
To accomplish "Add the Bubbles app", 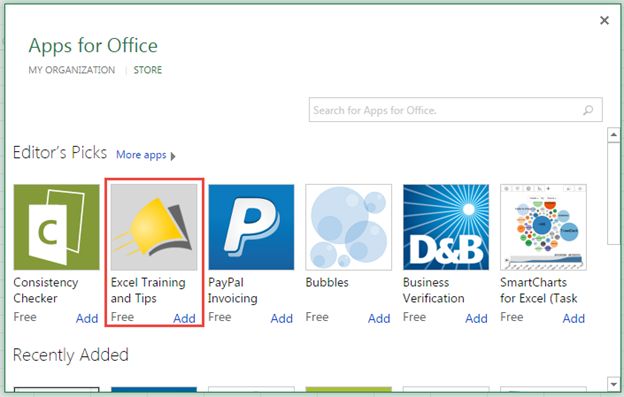I will (379, 318).
